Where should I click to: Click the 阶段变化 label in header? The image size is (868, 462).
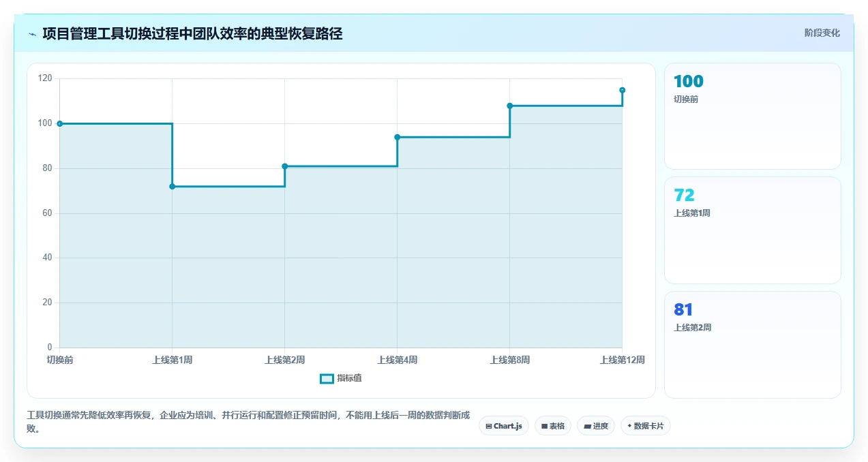pos(822,33)
